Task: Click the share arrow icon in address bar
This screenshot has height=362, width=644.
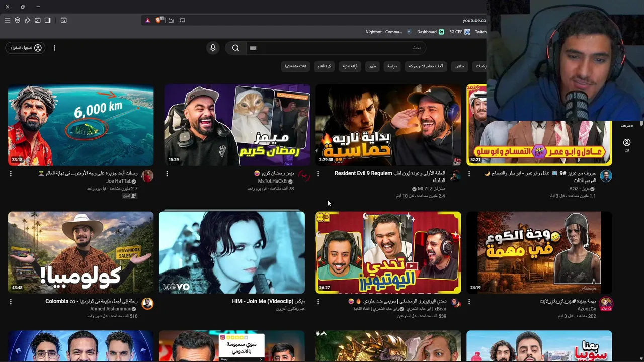Action: point(171,20)
